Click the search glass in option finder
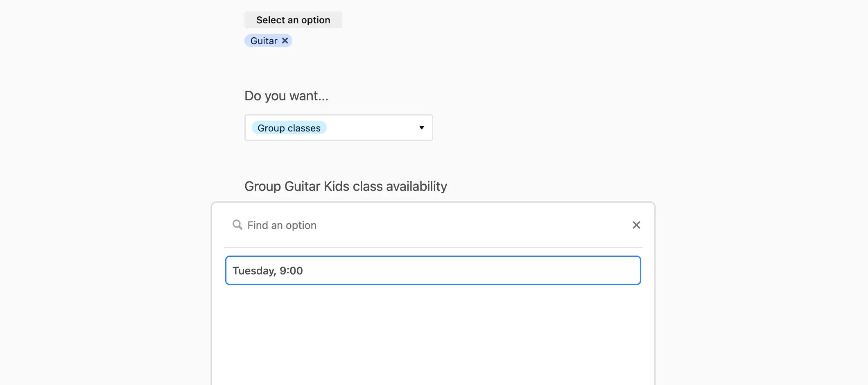This screenshot has height=385, width=868. (237, 224)
